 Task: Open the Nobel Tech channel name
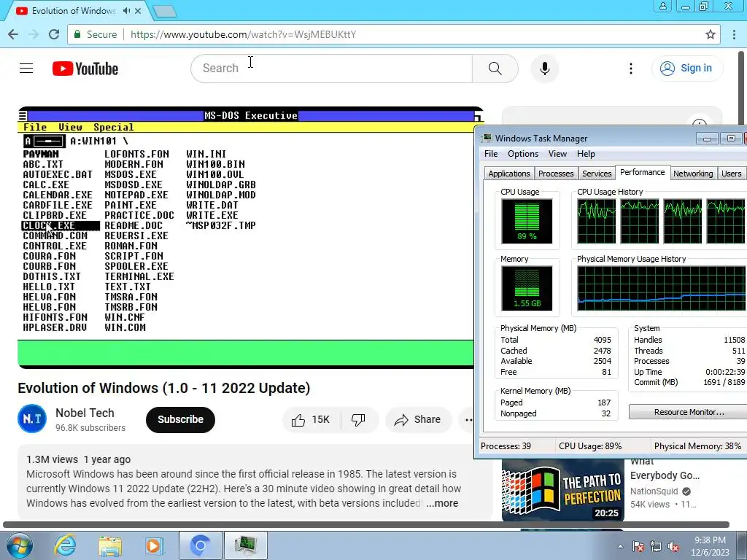85,413
